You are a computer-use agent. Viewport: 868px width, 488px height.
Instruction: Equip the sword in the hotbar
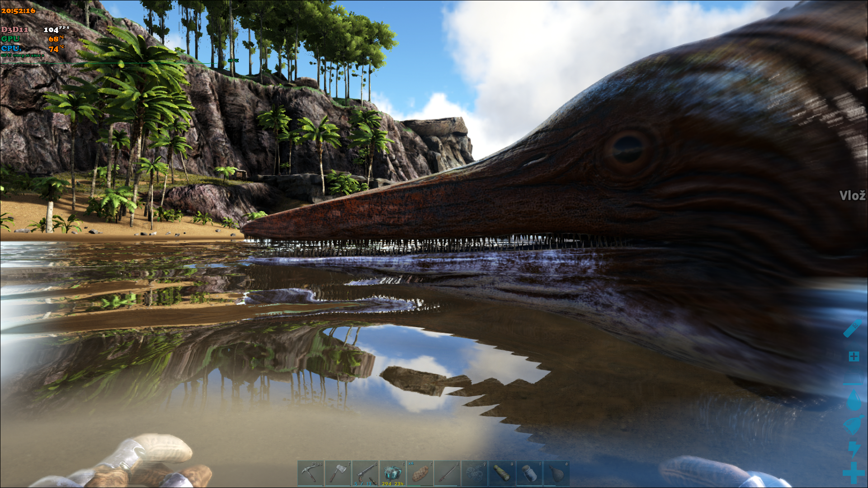click(x=447, y=474)
